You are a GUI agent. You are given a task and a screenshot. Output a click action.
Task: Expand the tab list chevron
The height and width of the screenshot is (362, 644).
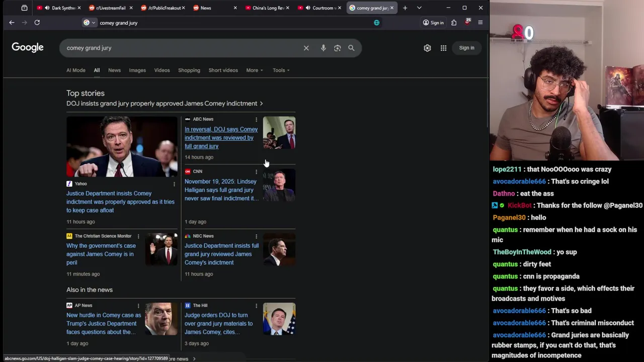pos(419,8)
